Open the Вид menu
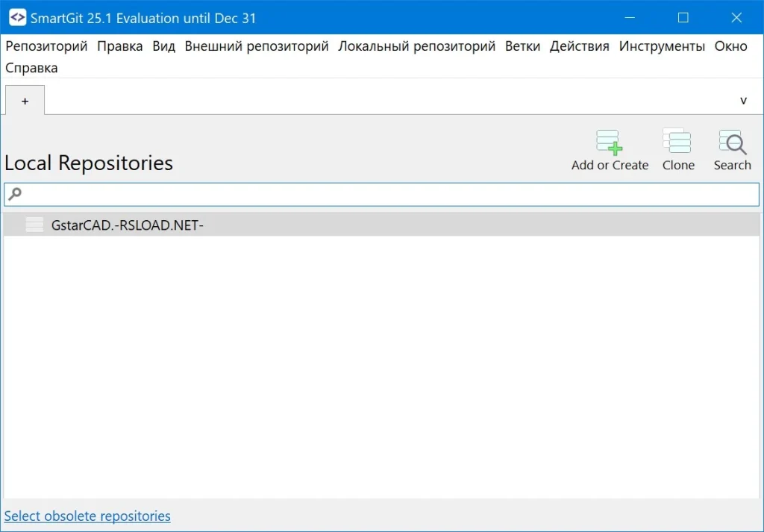764x532 pixels. [163, 46]
